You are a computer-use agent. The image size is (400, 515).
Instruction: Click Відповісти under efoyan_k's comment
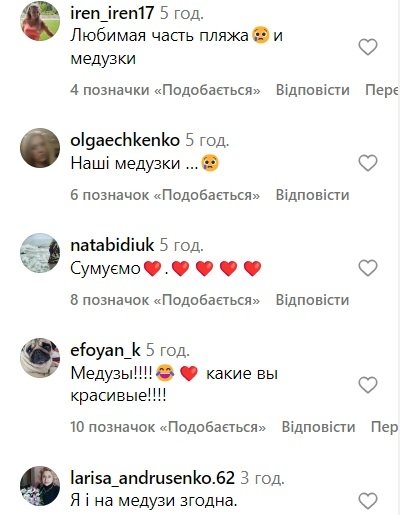(x=318, y=427)
